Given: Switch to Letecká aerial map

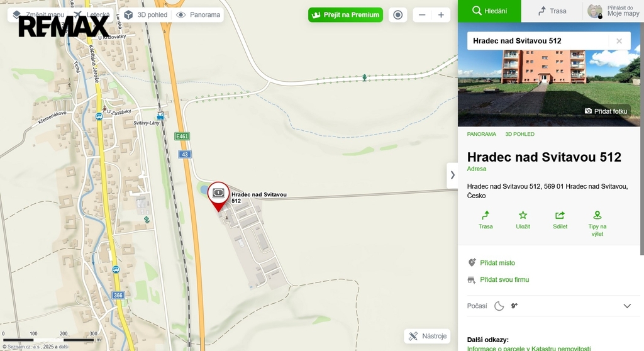Looking at the screenshot, I should 92,15.
